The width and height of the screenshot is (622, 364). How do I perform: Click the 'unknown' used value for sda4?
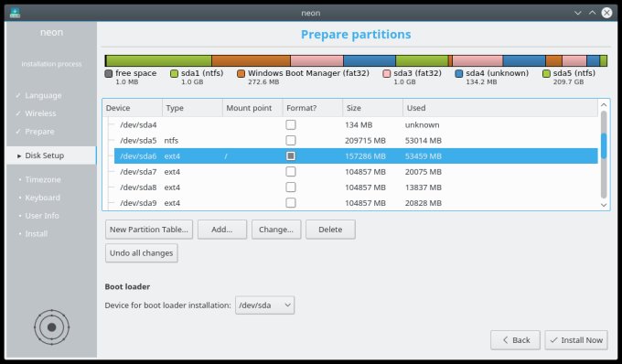[x=422, y=125]
